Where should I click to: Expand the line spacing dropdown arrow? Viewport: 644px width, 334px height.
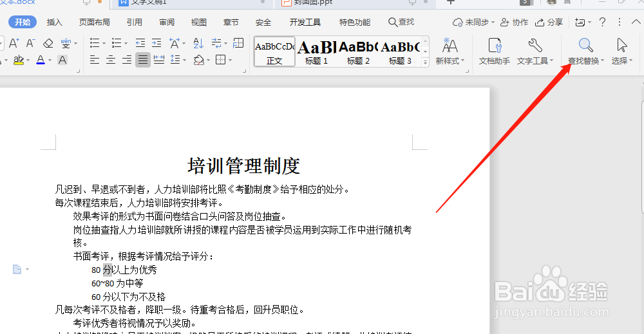184,60
